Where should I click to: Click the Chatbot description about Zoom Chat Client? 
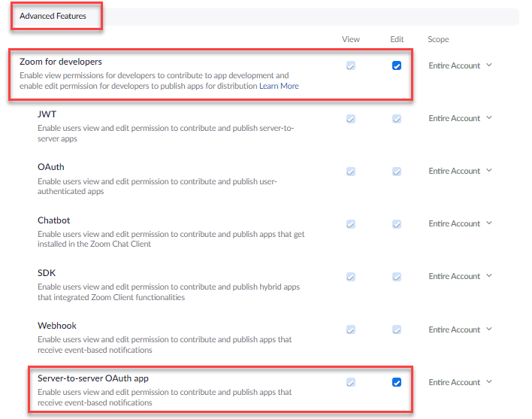point(171,238)
